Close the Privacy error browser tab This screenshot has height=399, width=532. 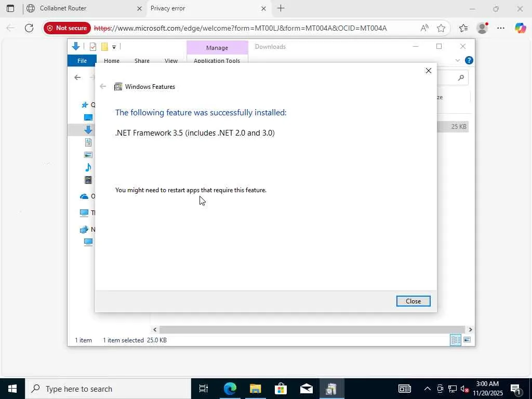(x=263, y=8)
